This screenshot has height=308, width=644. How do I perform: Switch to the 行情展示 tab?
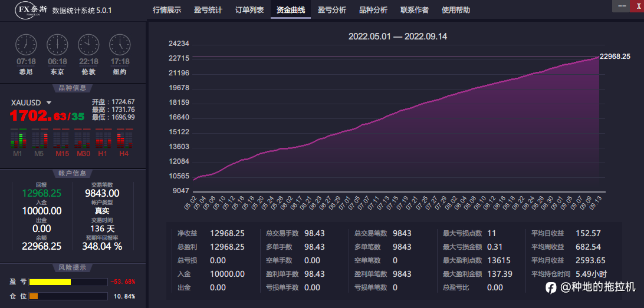click(167, 10)
